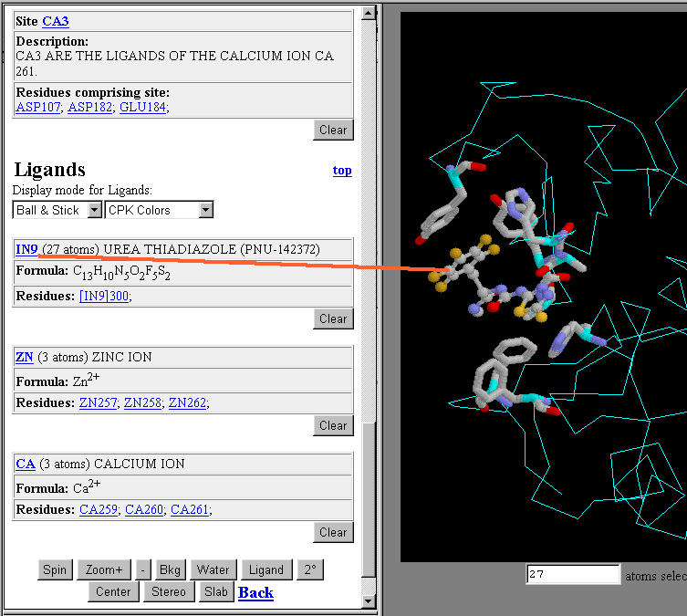
Task: Jump to top via top link
Action: (x=342, y=171)
